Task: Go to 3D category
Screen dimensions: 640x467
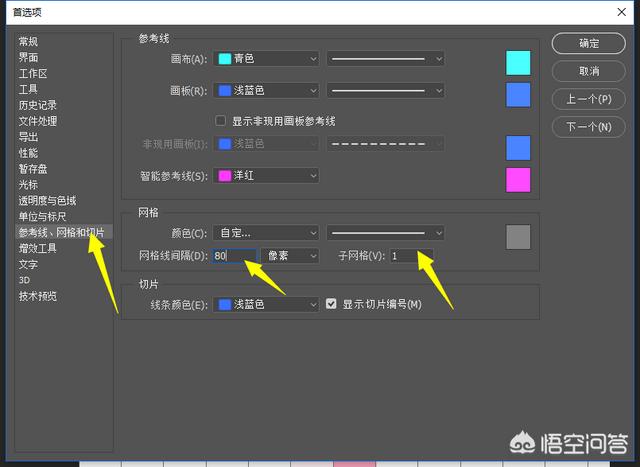Action: 24,280
